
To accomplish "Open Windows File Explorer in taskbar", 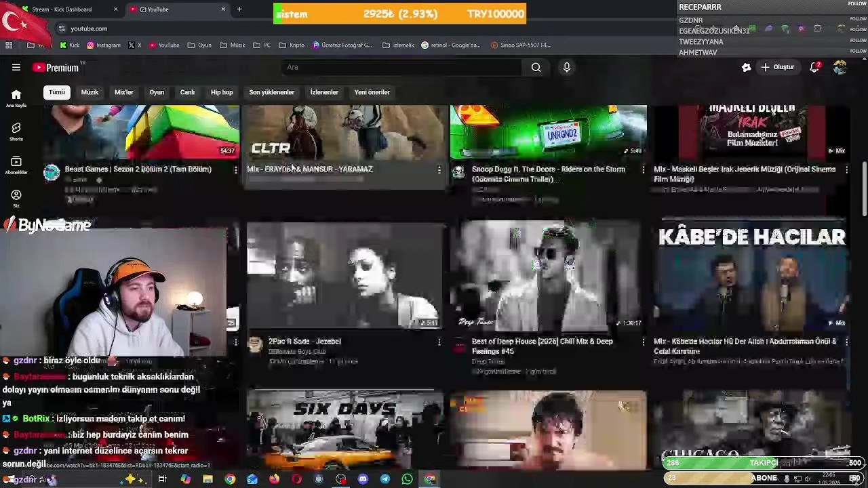I will click(x=208, y=479).
